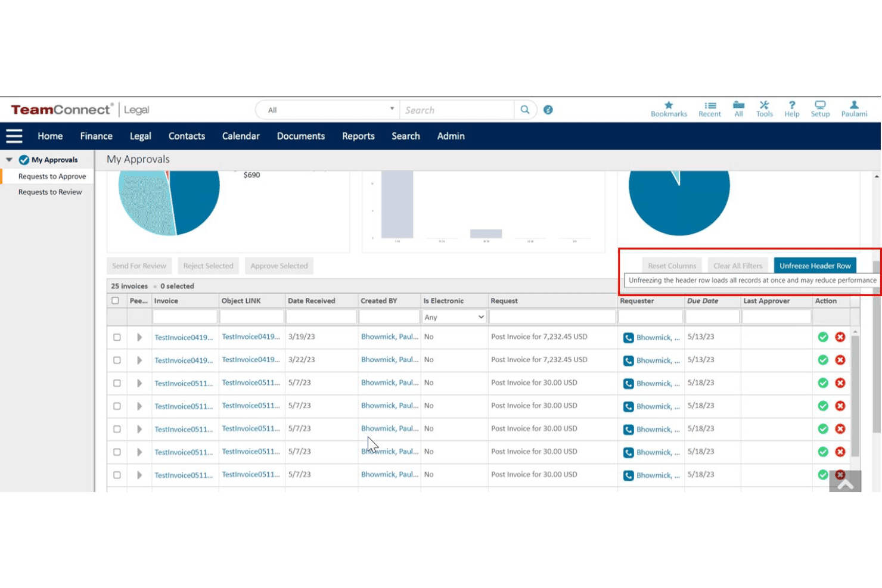Open the Paulami user profile icon
This screenshot has height=588, width=882.
click(854, 105)
